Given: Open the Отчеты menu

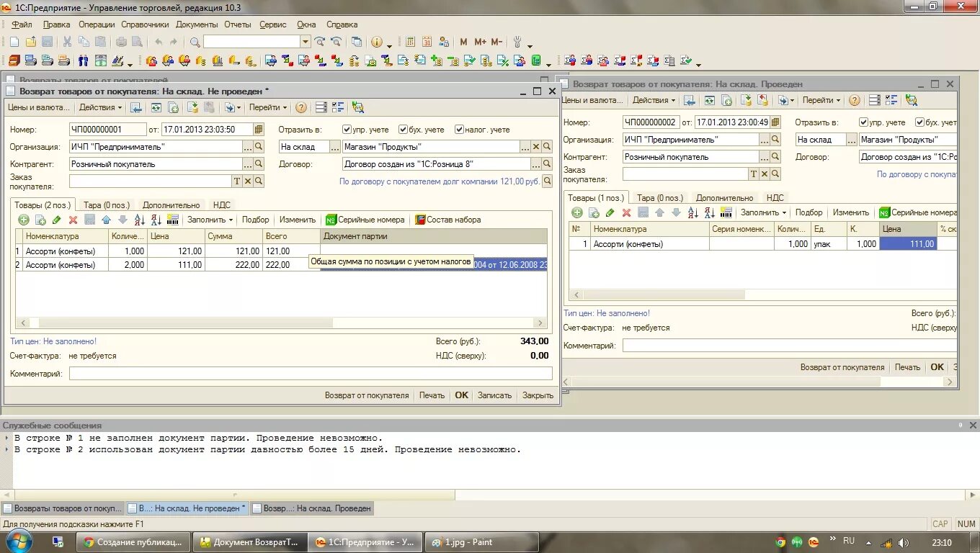Looking at the screenshot, I should (x=238, y=24).
